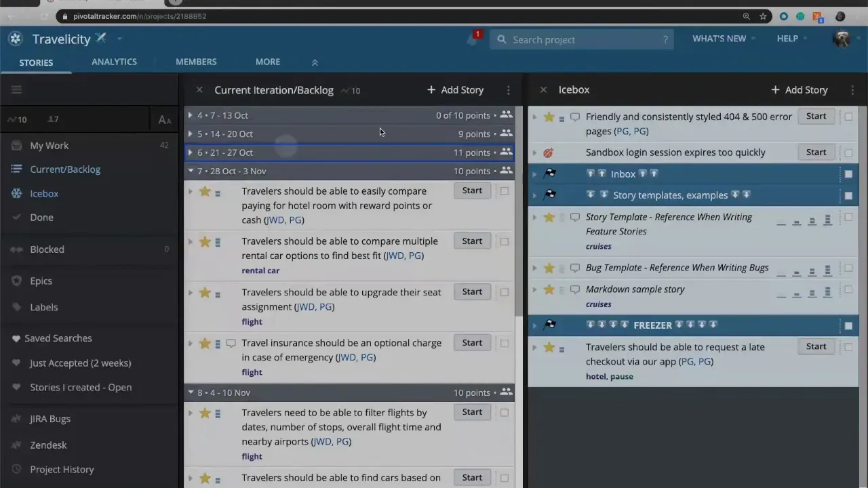
Task: Click Add Story in the Icebox panel
Action: click(x=799, y=89)
